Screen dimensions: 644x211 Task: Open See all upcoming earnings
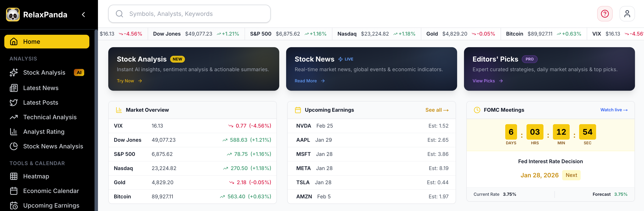pyautogui.click(x=436, y=110)
